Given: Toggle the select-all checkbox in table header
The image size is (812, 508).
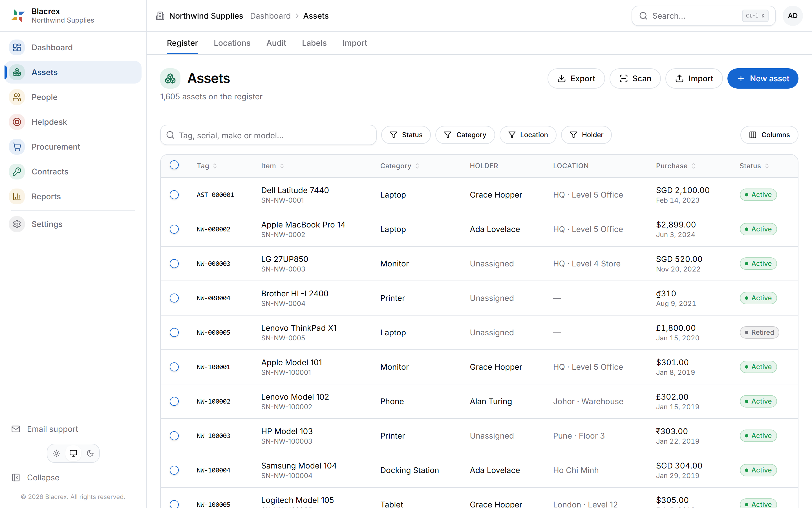Looking at the screenshot, I should (x=174, y=165).
